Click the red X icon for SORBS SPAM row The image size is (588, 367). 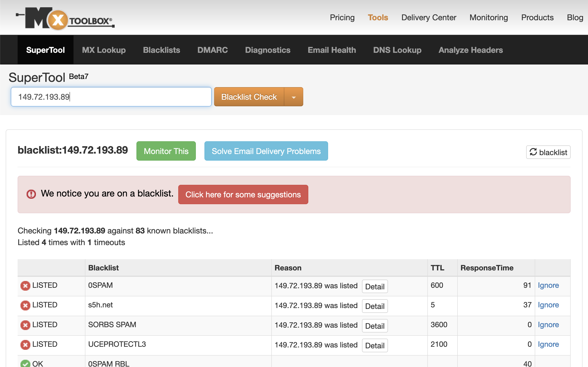(25, 325)
